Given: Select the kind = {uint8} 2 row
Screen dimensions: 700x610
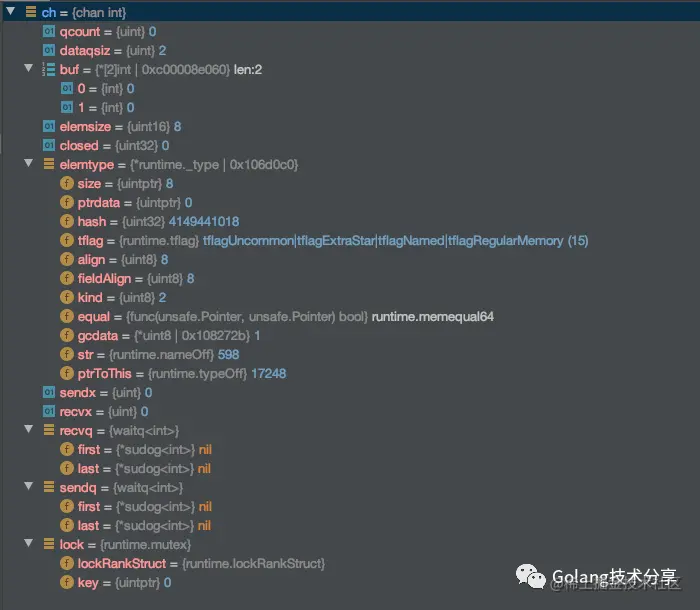Looking at the screenshot, I should click(350, 297).
